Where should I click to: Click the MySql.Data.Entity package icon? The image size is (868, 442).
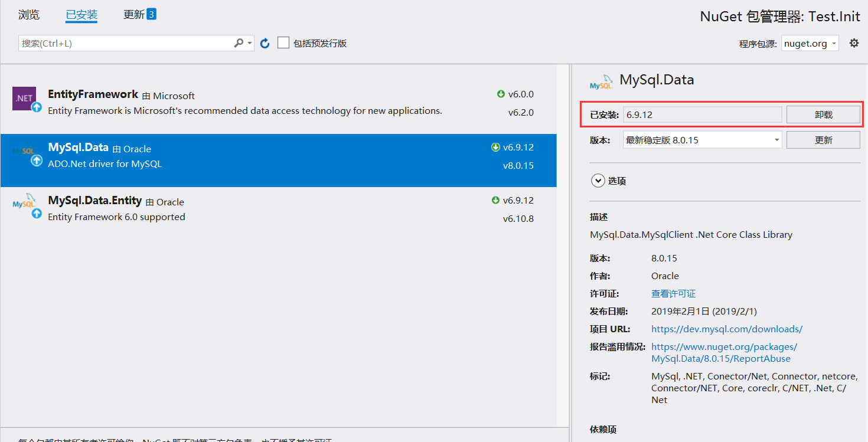tap(24, 204)
